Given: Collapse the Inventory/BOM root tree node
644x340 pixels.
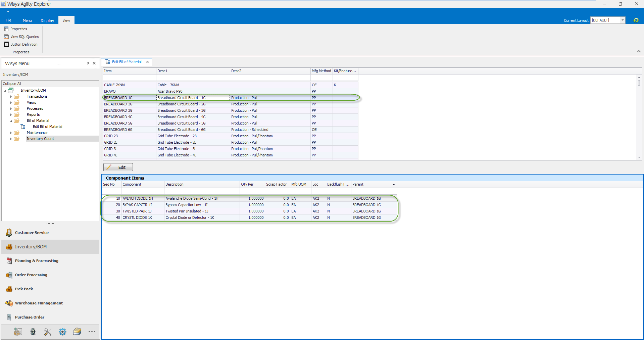Looking at the screenshot, I should click(x=5, y=91).
